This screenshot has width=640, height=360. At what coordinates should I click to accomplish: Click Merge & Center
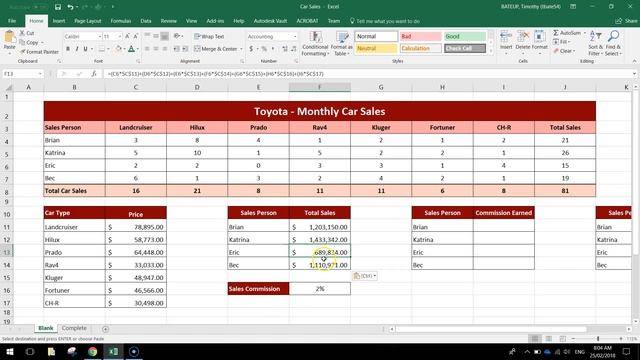(216, 49)
